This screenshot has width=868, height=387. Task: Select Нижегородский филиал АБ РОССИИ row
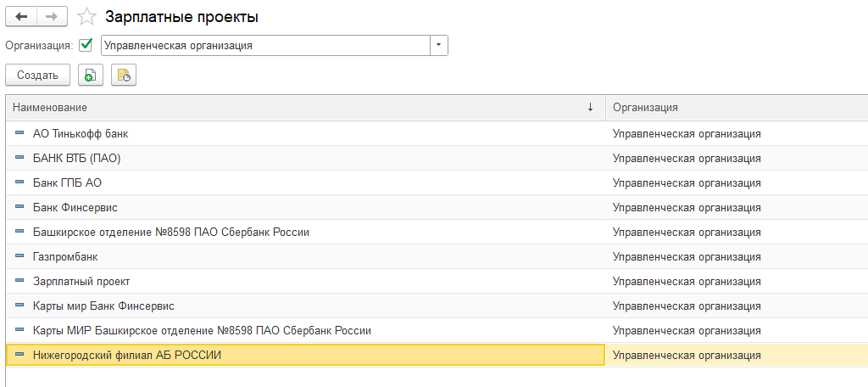coord(126,355)
